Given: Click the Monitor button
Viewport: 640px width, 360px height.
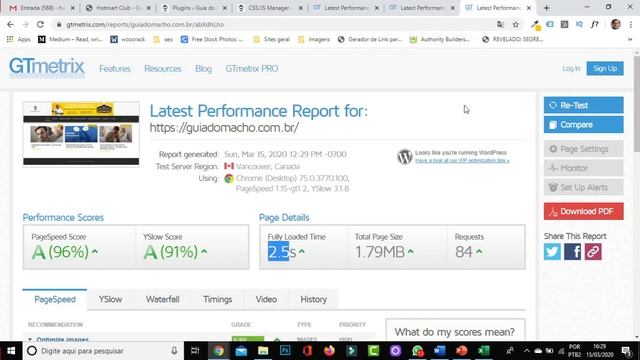Looking at the screenshot, I should point(583,168).
